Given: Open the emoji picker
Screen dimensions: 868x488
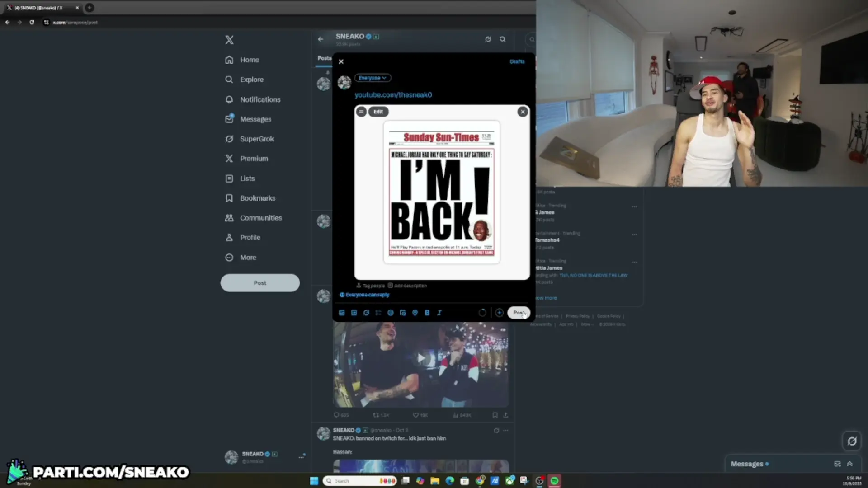Looking at the screenshot, I should [x=391, y=313].
